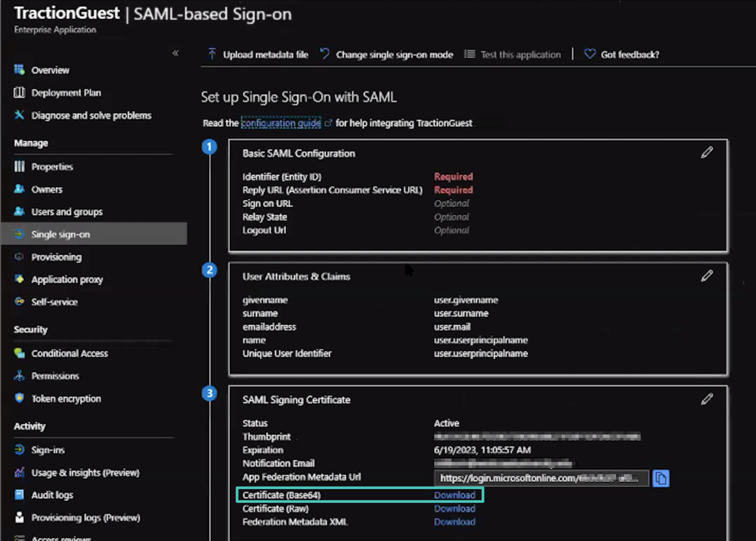Viewport: 756px width, 541px height.
Task: Click Got feedback? link
Action: [622, 54]
